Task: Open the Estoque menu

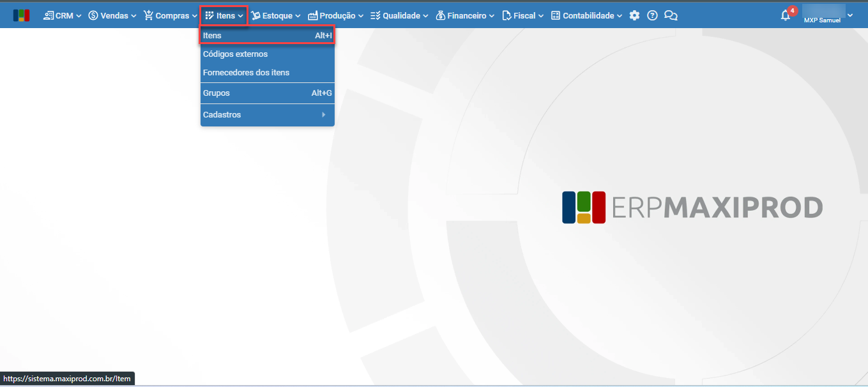Action: (x=276, y=15)
